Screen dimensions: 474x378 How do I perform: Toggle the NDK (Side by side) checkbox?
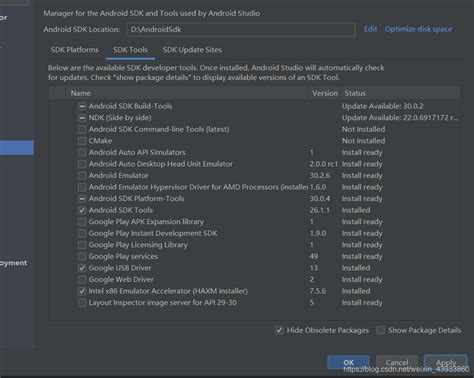tap(82, 118)
